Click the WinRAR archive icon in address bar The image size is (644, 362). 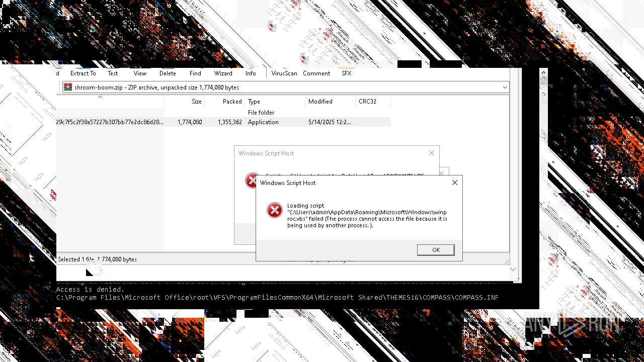point(68,87)
